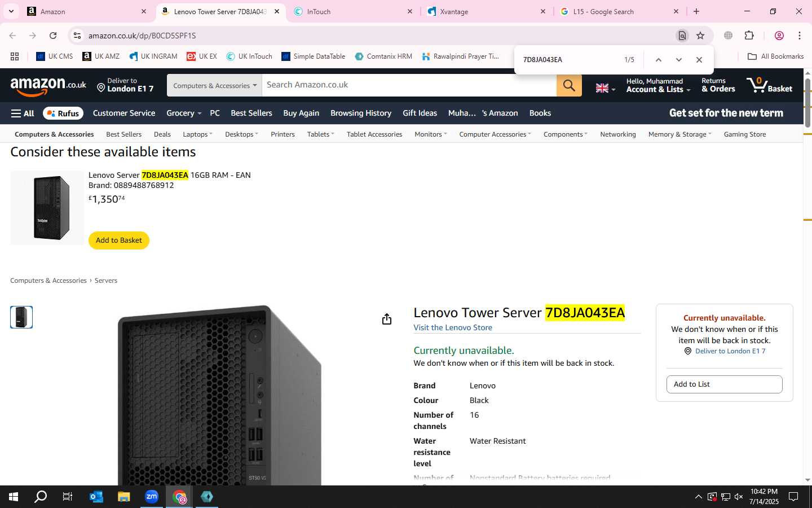Screen dimensions: 812x508
Task: Close the find-in-page bar
Action: (699, 60)
